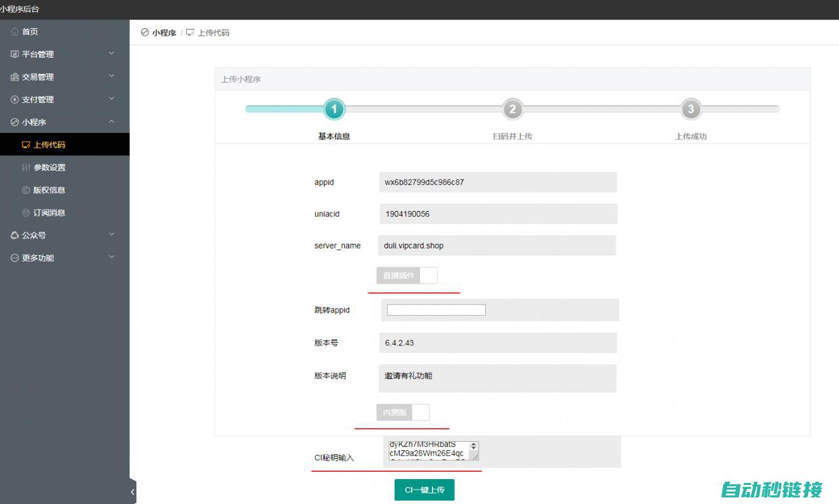Viewport: 839px width, 504px height.
Task: Expand the 支付管理 menu chevron
Action: [x=111, y=99]
